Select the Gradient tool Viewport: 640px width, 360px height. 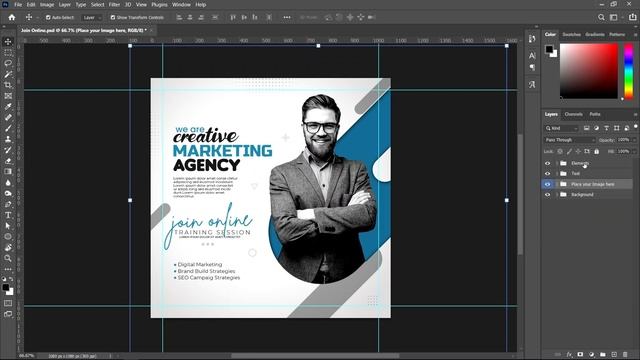(8, 171)
